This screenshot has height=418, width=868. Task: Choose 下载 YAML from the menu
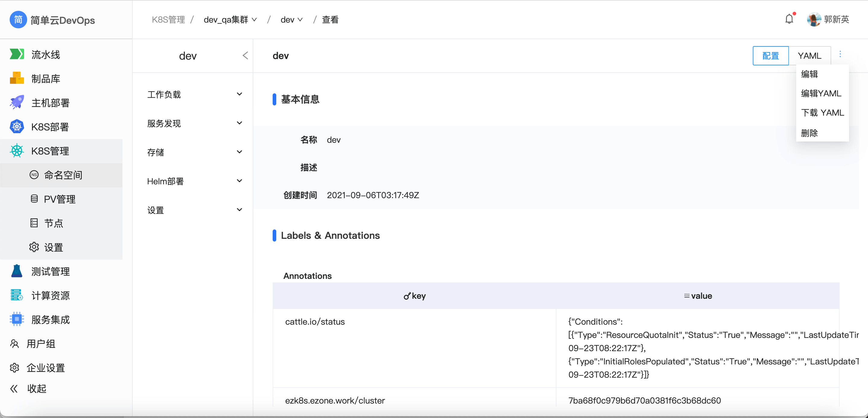[822, 112]
